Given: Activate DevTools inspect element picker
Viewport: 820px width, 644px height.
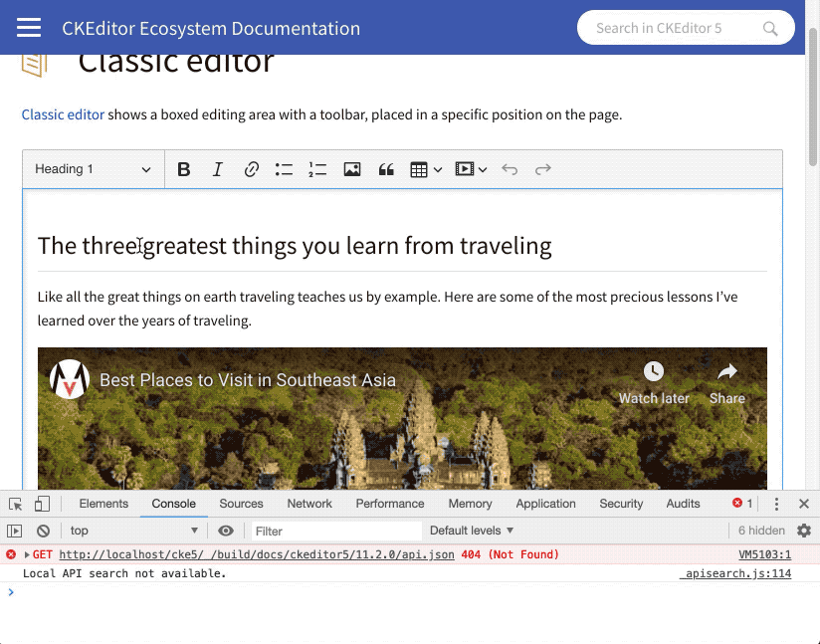Looking at the screenshot, I should [x=16, y=504].
